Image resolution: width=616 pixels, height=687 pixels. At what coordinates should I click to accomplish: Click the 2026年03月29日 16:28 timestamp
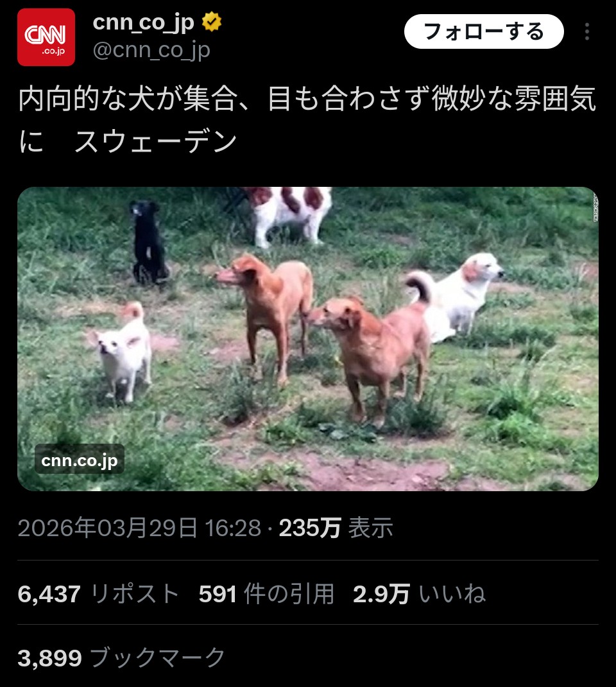pos(139,528)
